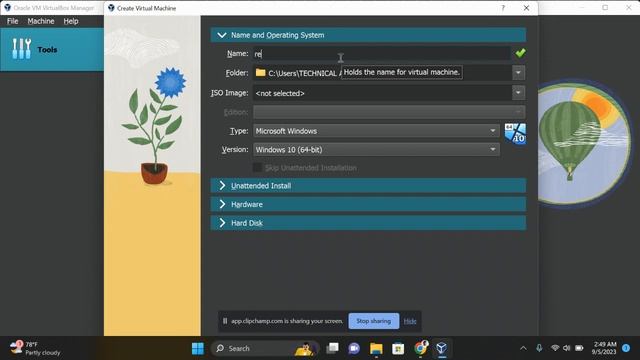Click the ISO Image not selected field
This screenshot has height=360, width=640.
(382, 93)
